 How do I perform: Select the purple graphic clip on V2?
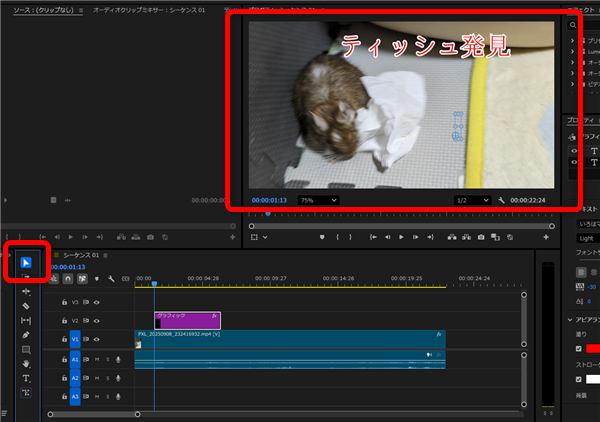pos(187,321)
